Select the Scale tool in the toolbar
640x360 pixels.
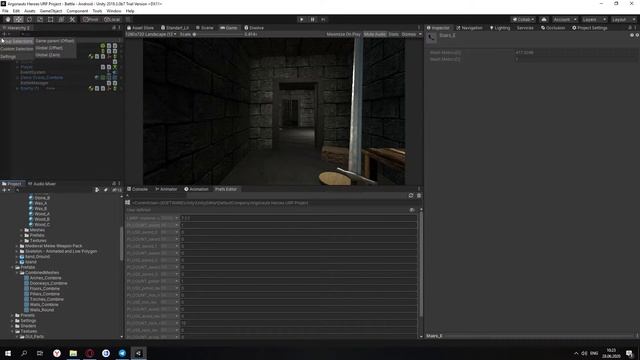click(40, 20)
